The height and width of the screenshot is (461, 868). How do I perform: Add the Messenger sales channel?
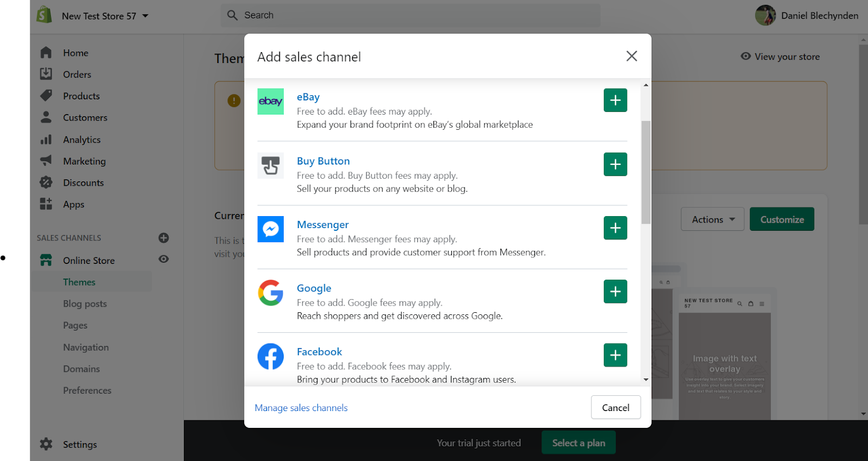click(615, 228)
